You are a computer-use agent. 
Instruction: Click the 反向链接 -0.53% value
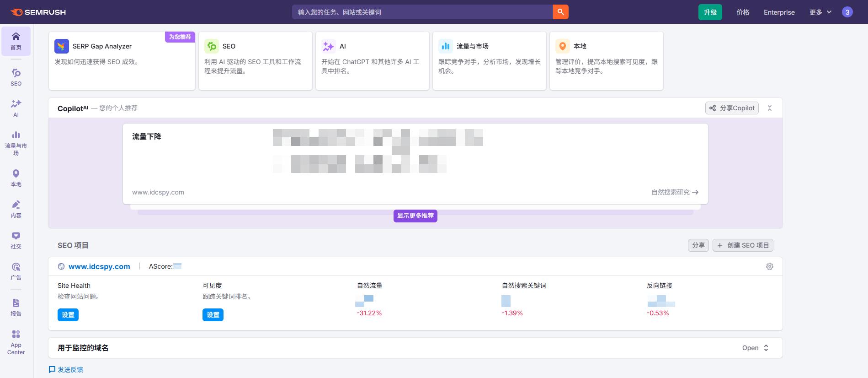(x=658, y=313)
